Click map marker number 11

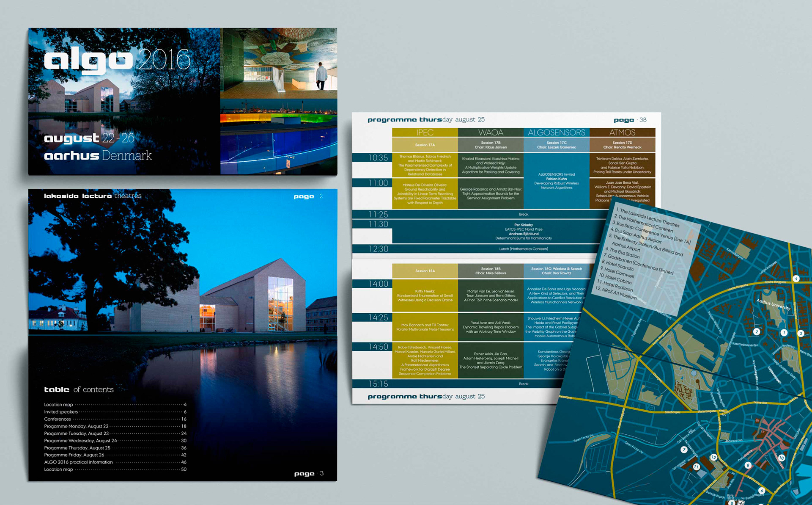(x=696, y=467)
